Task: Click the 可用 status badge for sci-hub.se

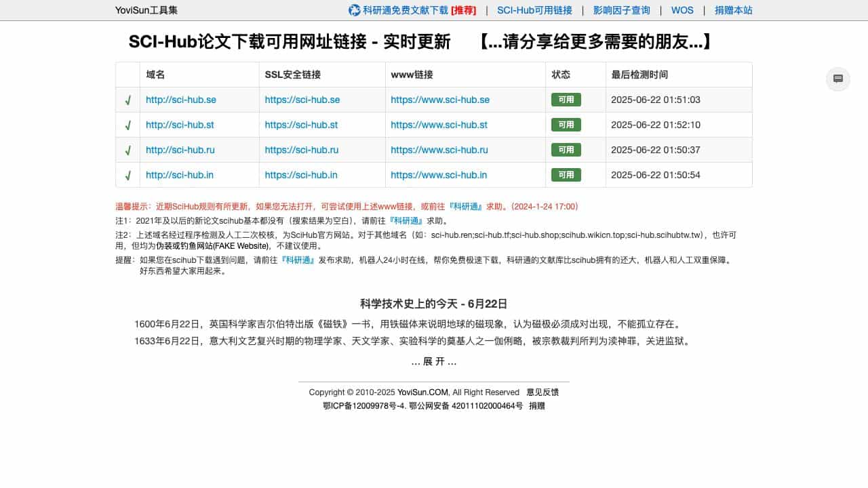Action: (566, 100)
